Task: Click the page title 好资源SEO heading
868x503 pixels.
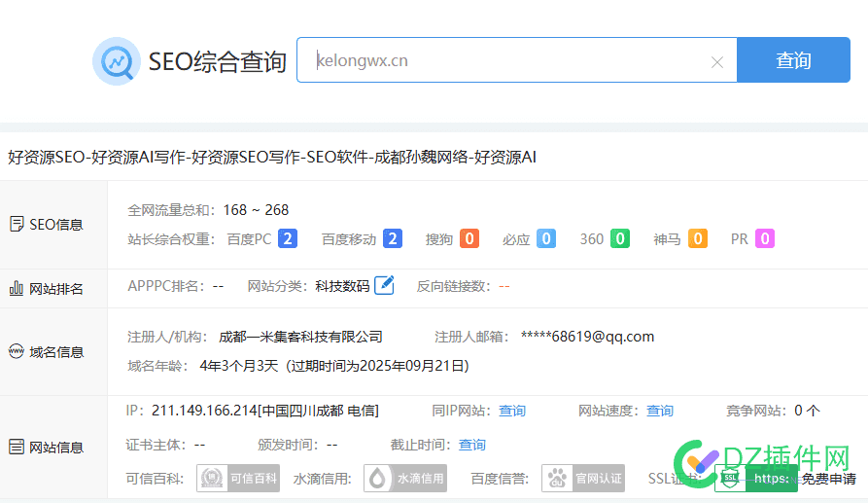Action: point(272,158)
